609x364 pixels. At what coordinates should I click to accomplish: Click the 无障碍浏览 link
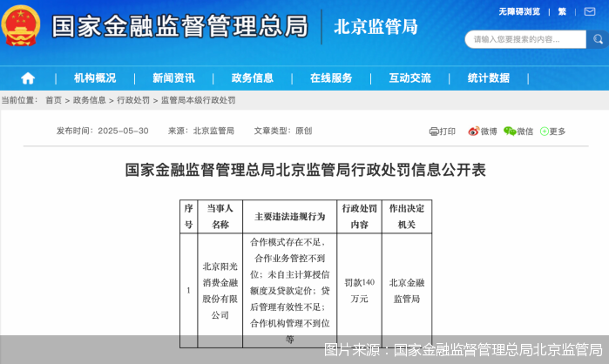(x=519, y=11)
